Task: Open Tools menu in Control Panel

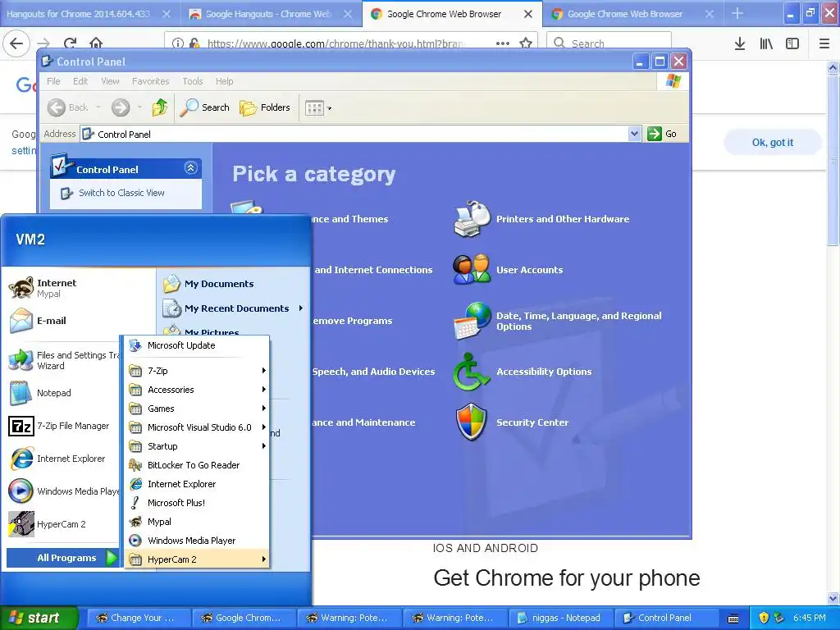Action: [x=192, y=81]
